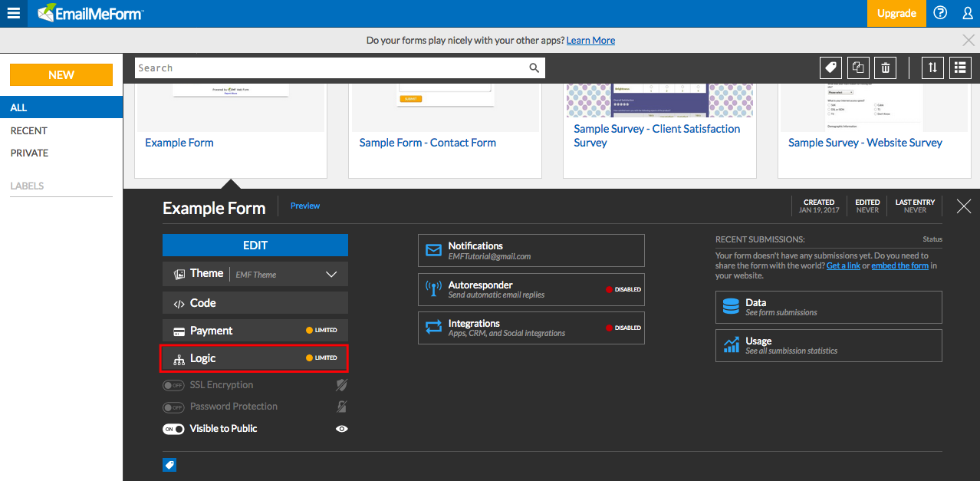Image resolution: width=980 pixels, height=481 pixels.
Task: Click the Status label in submissions
Action: coord(932,239)
